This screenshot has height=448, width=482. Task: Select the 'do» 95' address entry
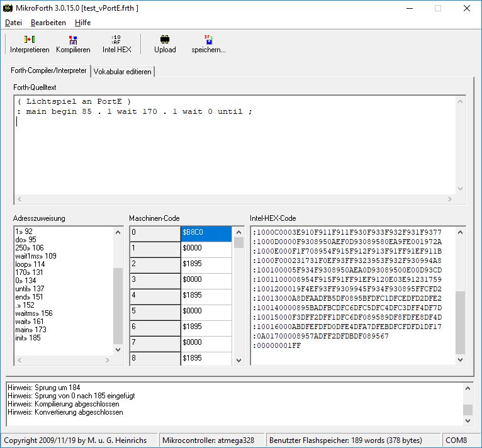pos(26,240)
